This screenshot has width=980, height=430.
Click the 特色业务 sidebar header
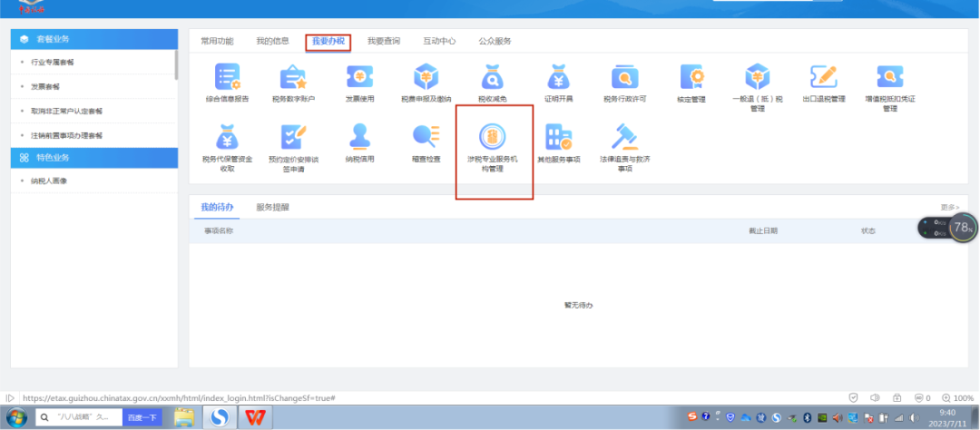coord(94,158)
